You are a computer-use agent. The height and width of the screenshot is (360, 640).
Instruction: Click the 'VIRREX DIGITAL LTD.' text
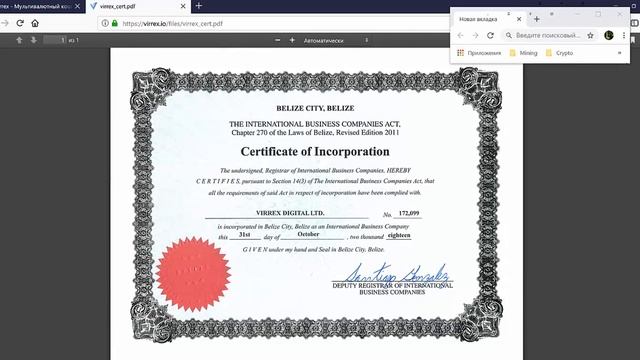click(x=290, y=213)
